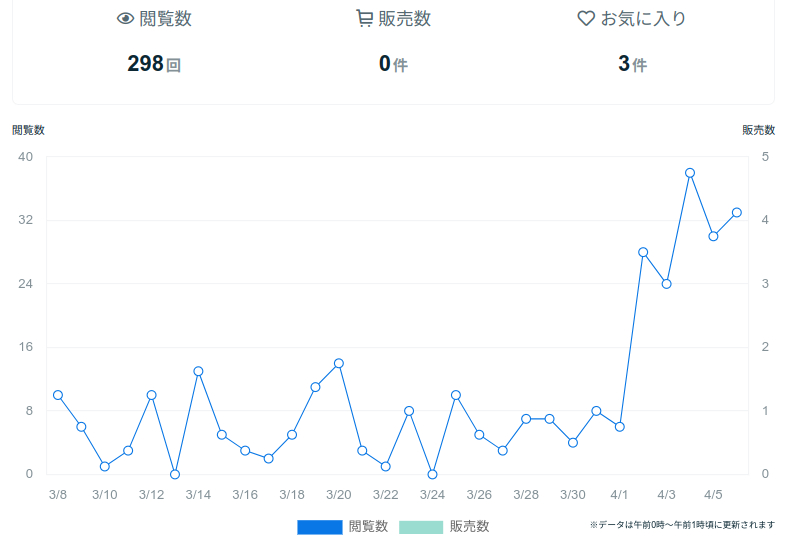Screen dimensions: 786x546
Task: Click the 販売数 right axis title
Action: click(x=758, y=130)
